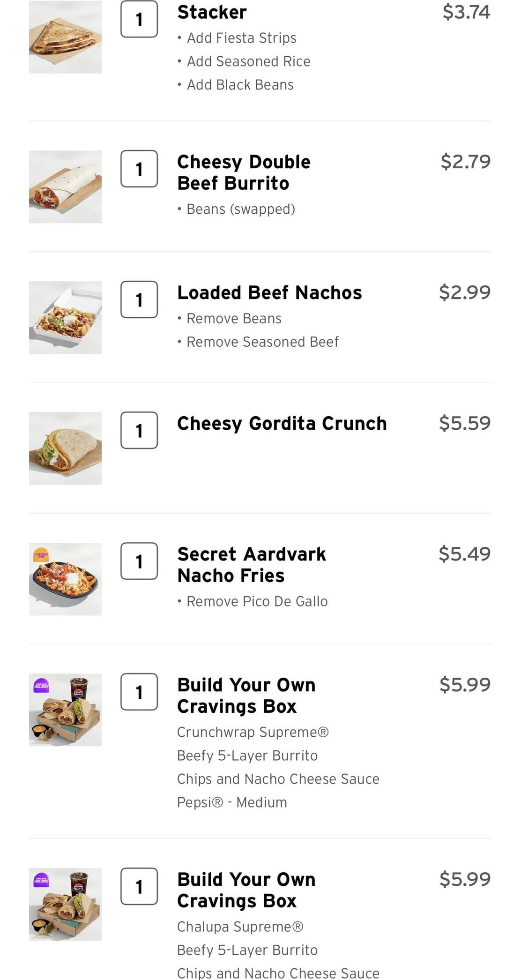Select the Cheesy Double Beef Burrito title

coord(244,172)
